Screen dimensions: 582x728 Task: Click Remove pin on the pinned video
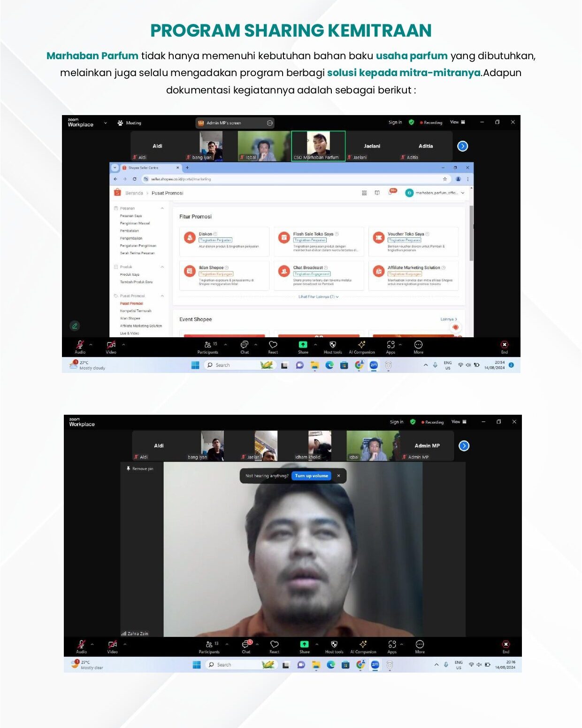tap(140, 469)
